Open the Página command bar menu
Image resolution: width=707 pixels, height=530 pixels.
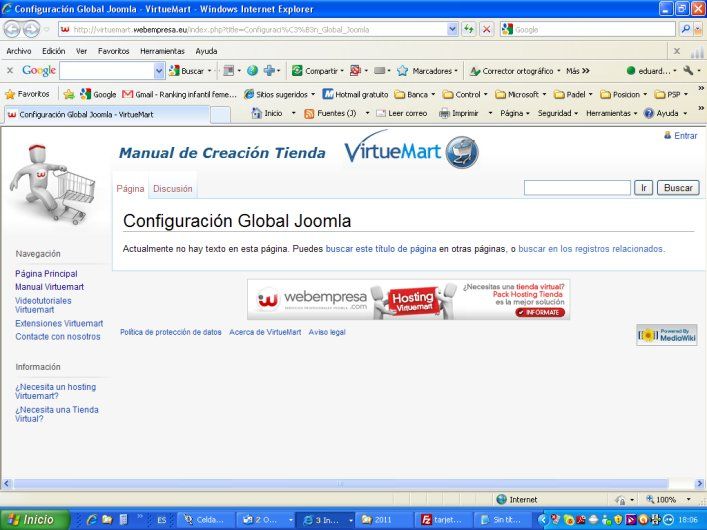(514, 113)
